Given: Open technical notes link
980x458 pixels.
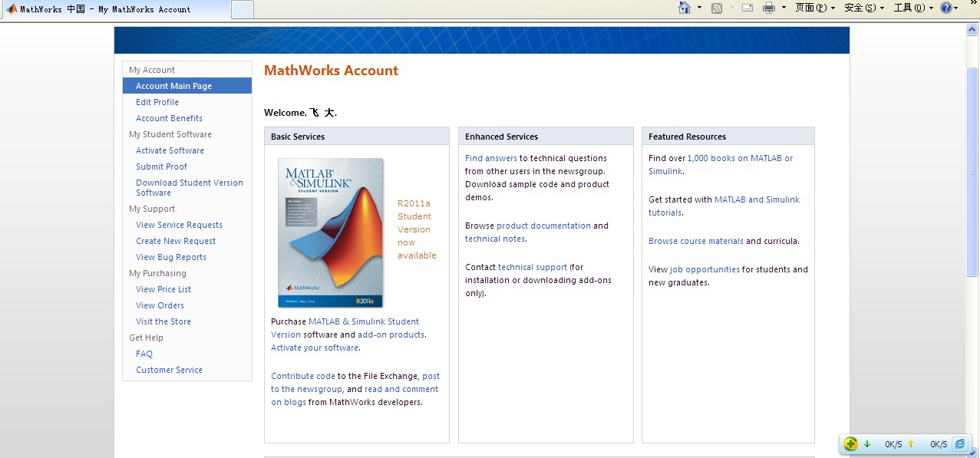Looking at the screenshot, I should click(x=495, y=239).
